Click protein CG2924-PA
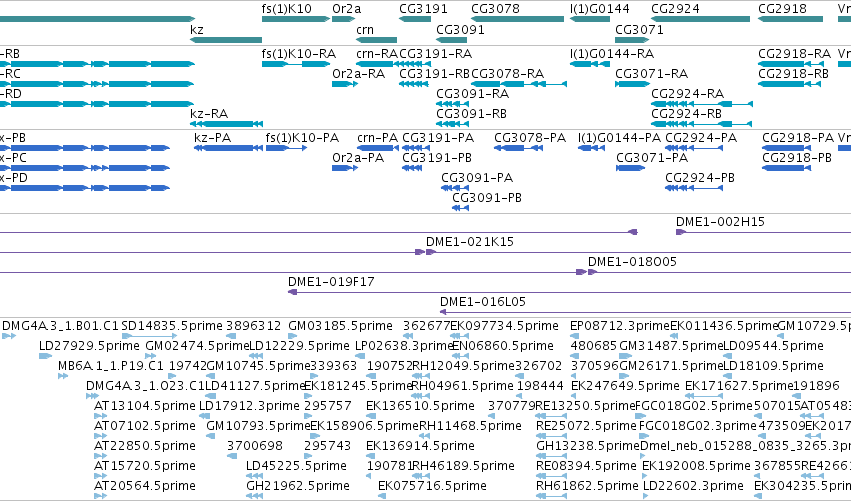The image size is (851, 501). (x=701, y=138)
